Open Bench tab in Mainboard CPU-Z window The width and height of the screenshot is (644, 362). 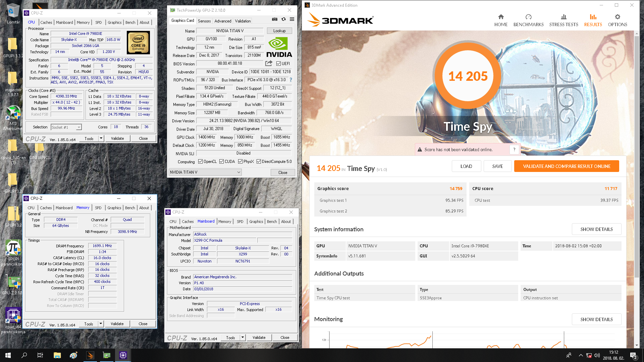(272, 222)
